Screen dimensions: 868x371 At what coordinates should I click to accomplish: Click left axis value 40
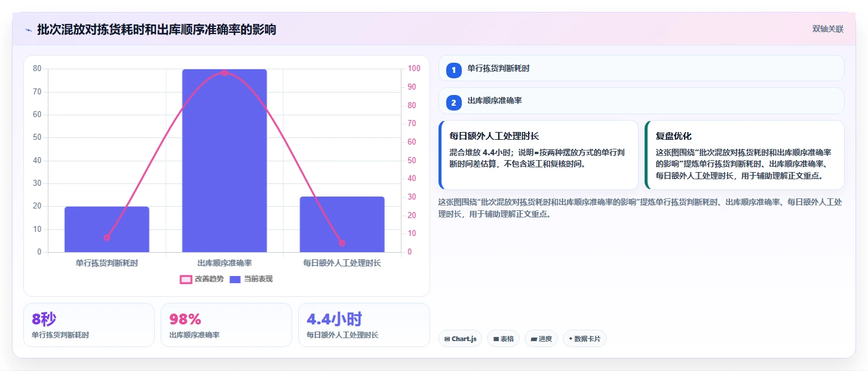point(37,160)
